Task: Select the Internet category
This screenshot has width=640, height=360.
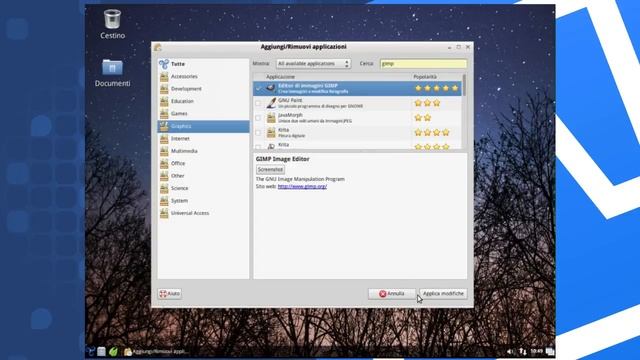Action: [x=204, y=139]
